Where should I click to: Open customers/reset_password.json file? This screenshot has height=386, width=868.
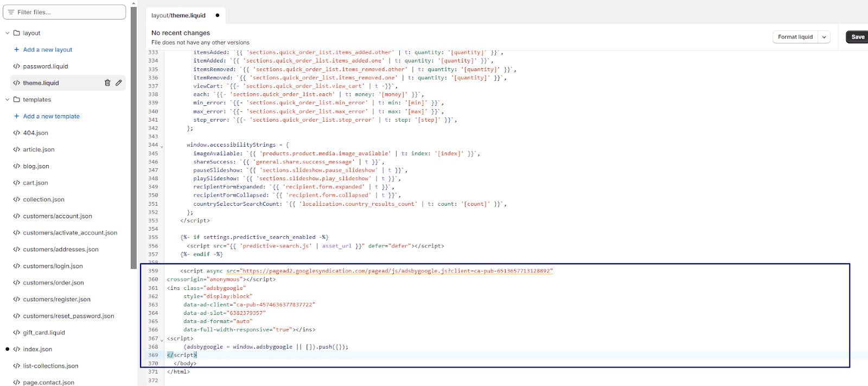[x=69, y=317]
